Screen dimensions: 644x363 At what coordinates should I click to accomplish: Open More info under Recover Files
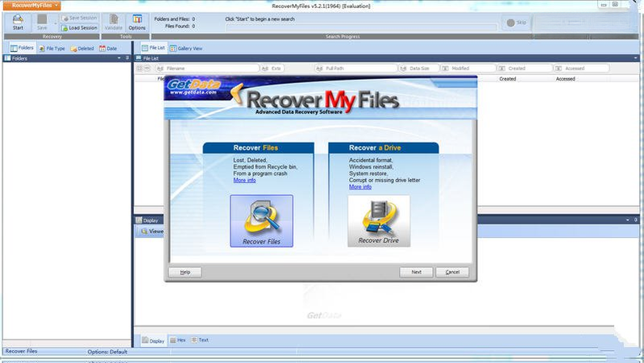coord(244,181)
